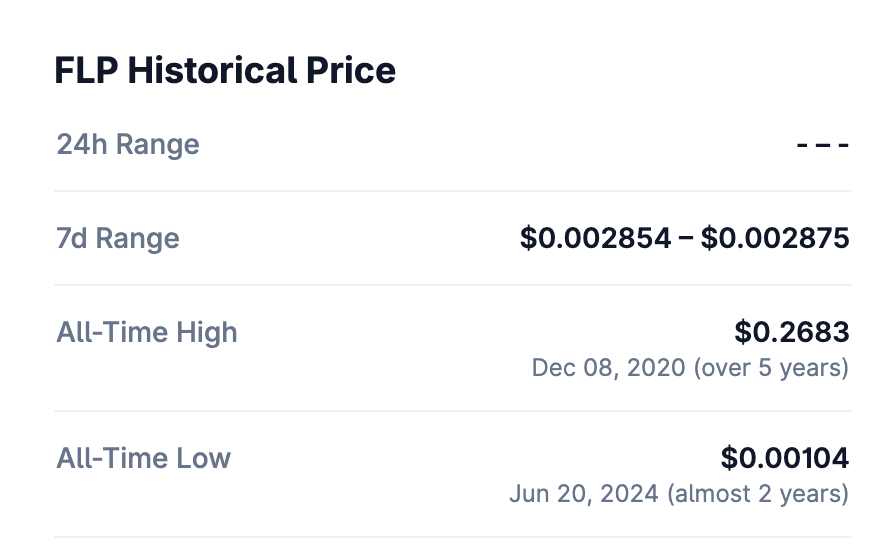880x558 pixels.
Task: Click the divider line below 7d Range row
Action: (x=453, y=285)
